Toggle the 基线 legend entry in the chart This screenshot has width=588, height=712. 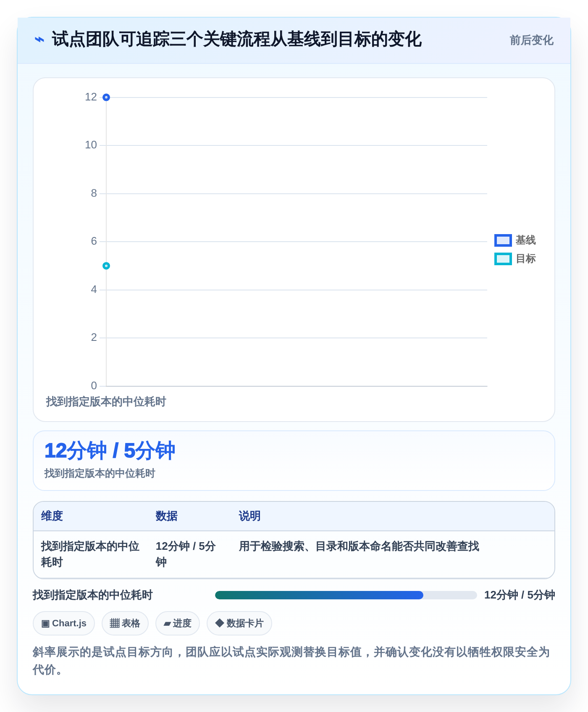(515, 240)
